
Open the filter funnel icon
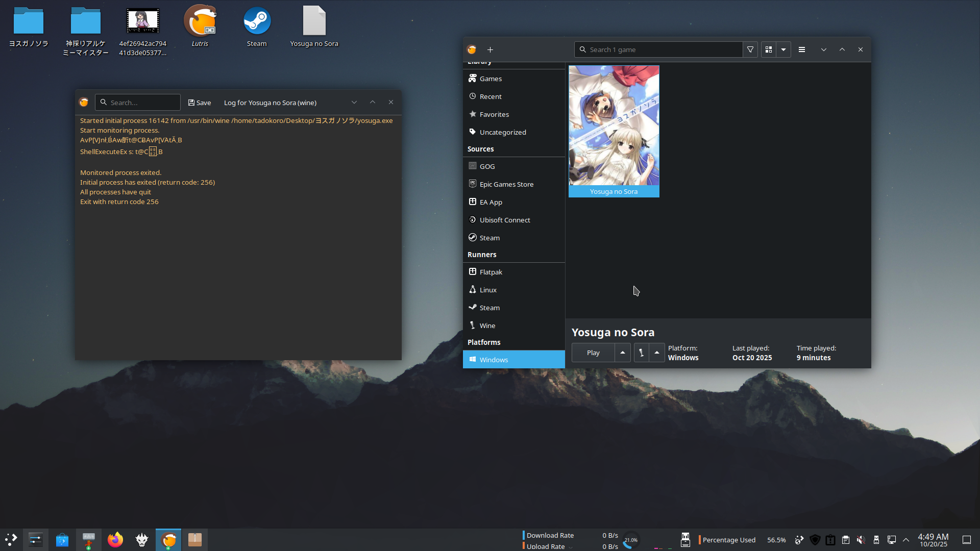tap(750, 49)
